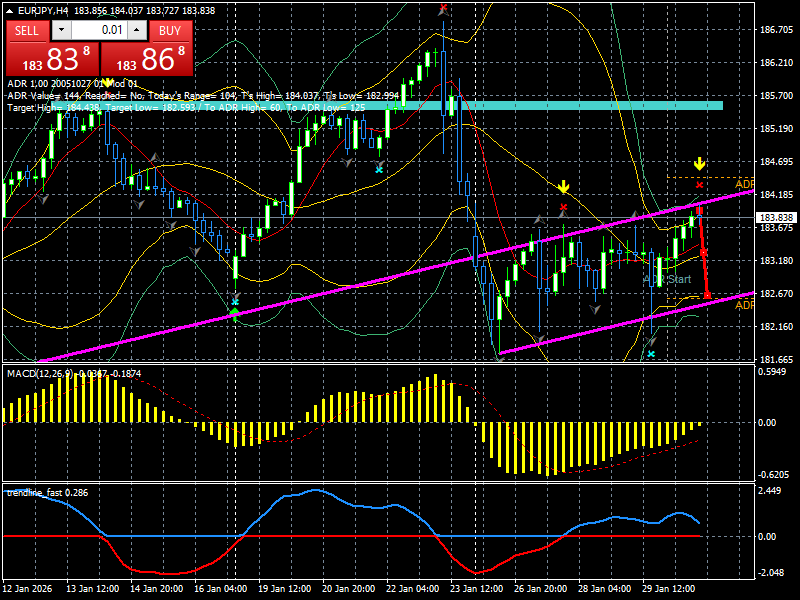Click the 184.695 price scale label

coord(776,162)
